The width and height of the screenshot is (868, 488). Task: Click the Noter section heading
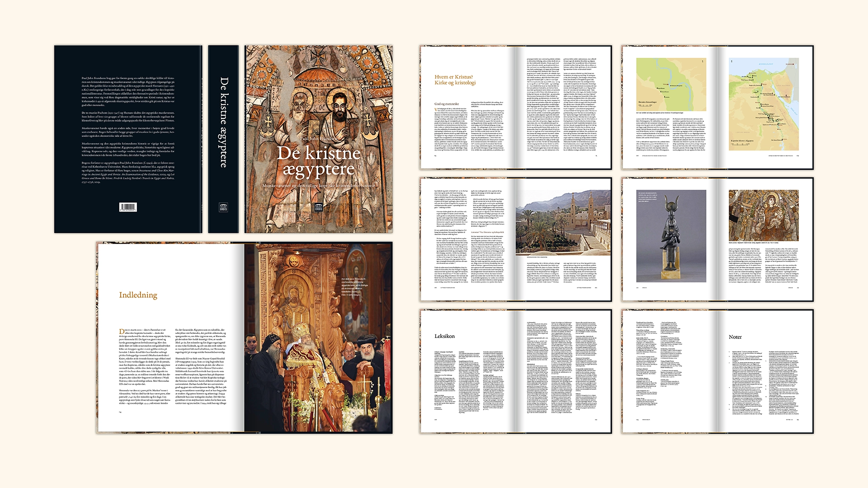click(735, 337)
